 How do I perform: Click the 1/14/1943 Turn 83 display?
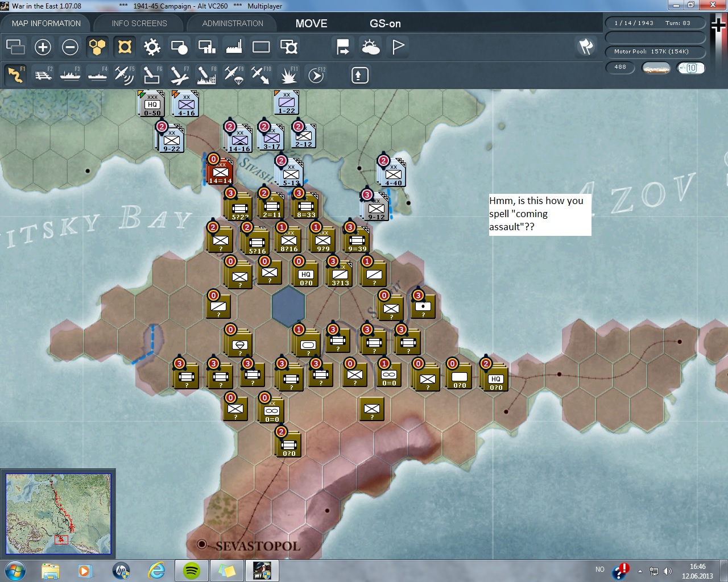(x=655, y=23)
